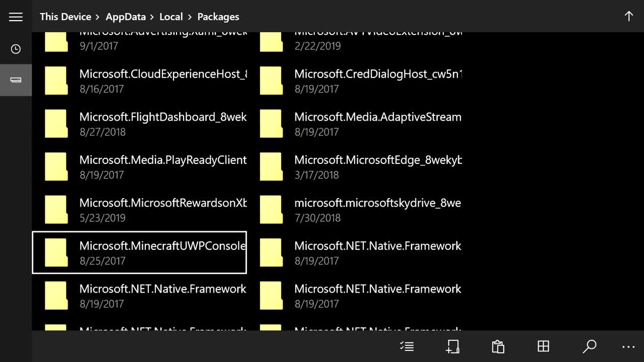Open the recent history clock icon
644x362 pixels.
point(16,49)
